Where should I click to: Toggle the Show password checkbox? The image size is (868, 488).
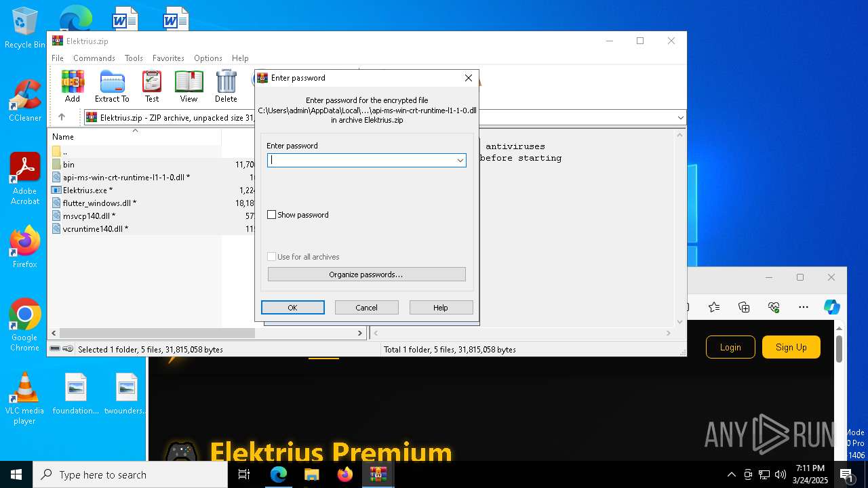pos(272,215)
